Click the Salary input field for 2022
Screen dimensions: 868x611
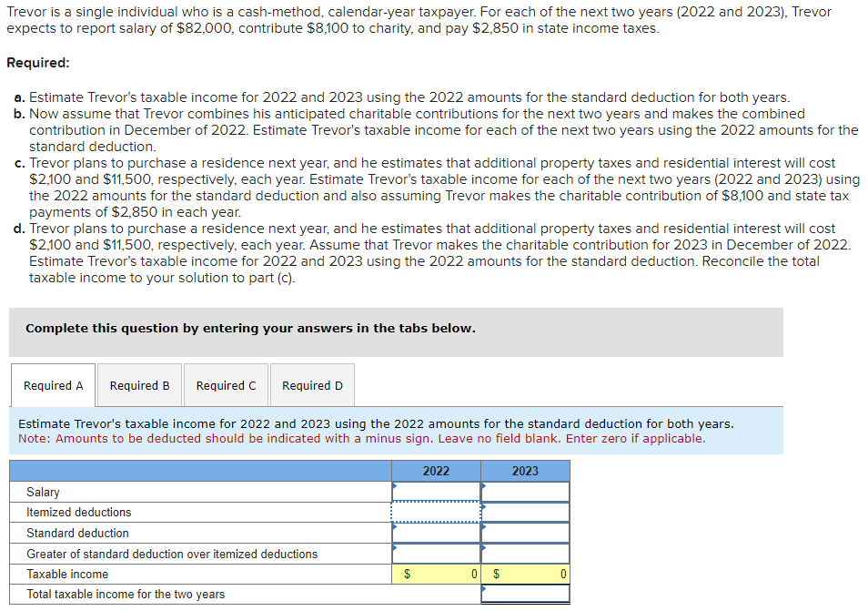pos(436,492)
